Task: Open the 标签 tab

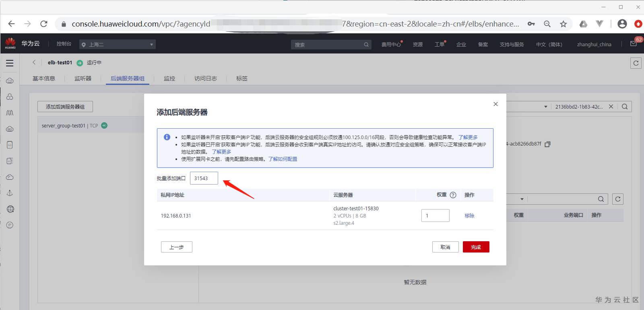Action: [x=242, y=78]
